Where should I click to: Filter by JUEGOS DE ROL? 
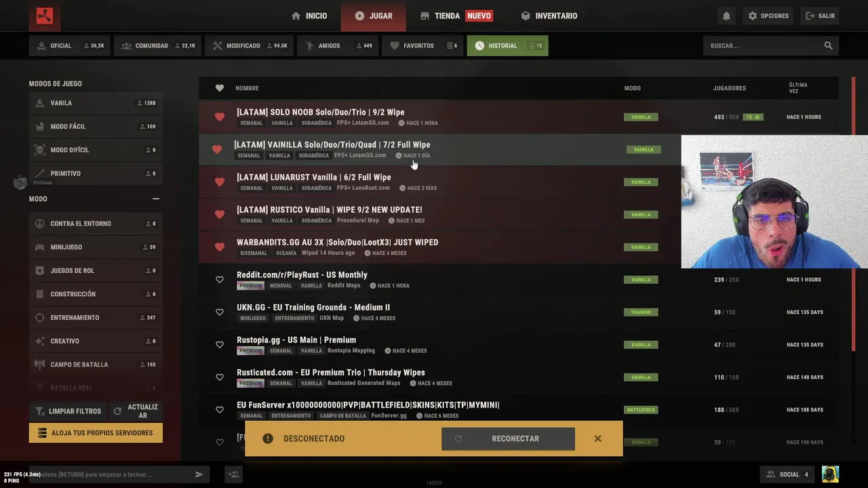click(96, 270)
